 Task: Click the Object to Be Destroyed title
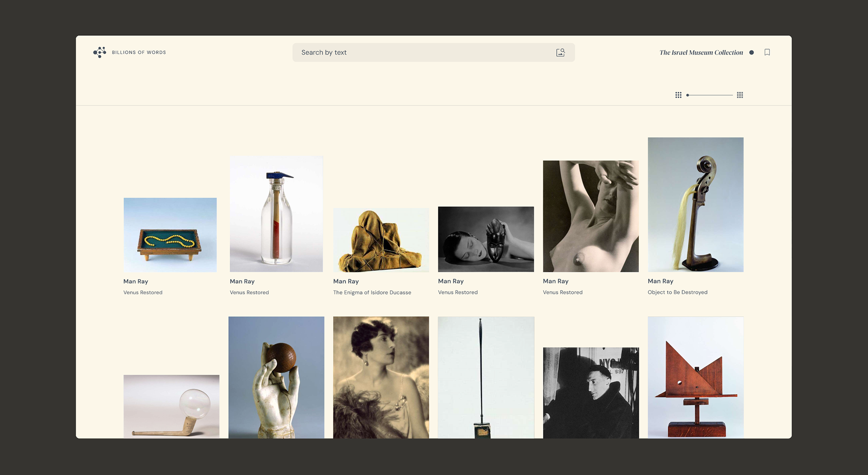coord(677,292)
